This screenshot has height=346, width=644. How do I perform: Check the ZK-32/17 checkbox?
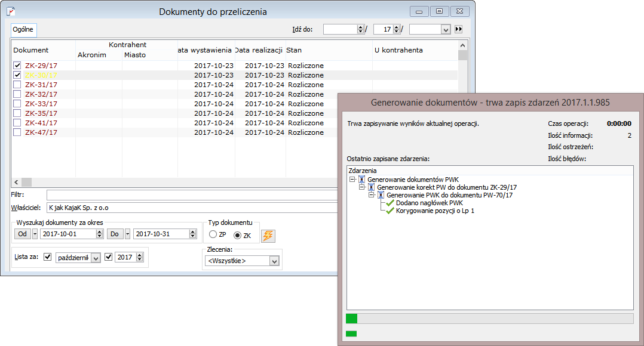tap(17, 94)
